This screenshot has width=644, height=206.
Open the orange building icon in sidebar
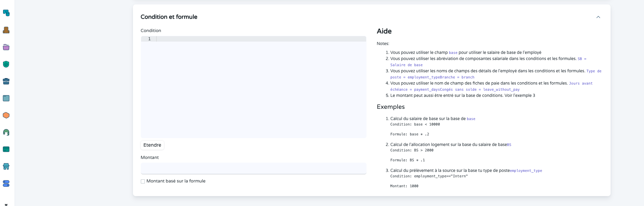click(x=6, y=30)
